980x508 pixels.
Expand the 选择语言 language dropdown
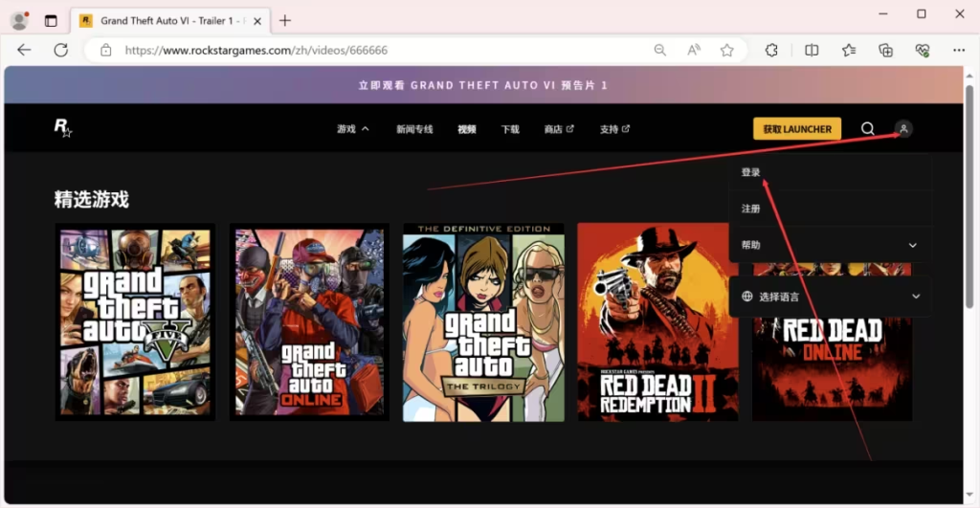point(830,297)
